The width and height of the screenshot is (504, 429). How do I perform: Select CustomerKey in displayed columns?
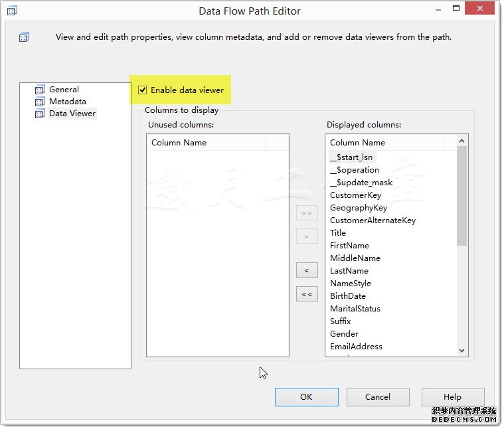click(355, 195)
